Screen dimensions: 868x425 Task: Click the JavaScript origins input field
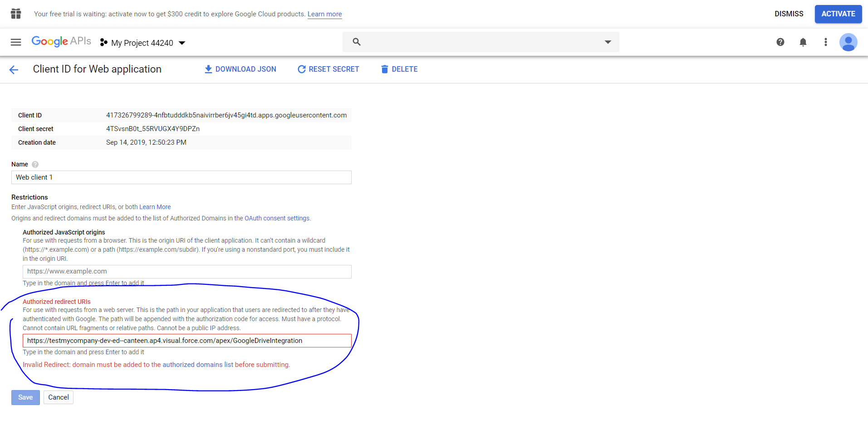pyautogui.click(x=187, y=271)
